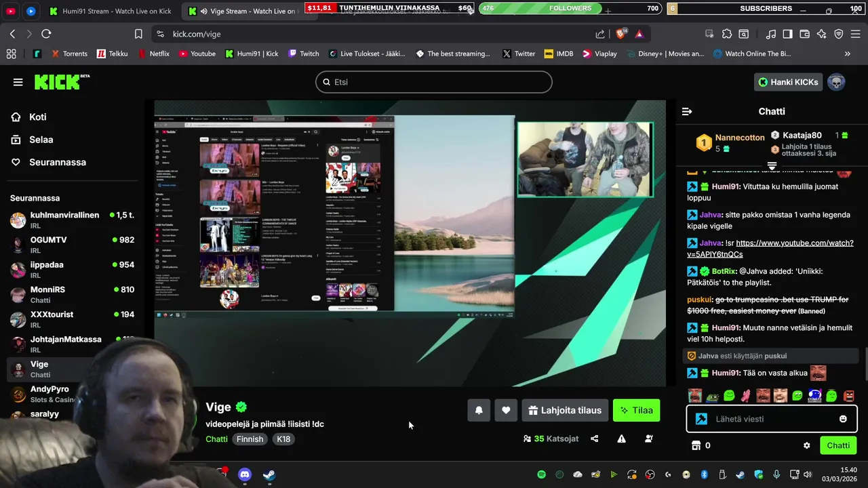Click username puskui in banned message
This screenshot has height=488, width=868.
700,300
